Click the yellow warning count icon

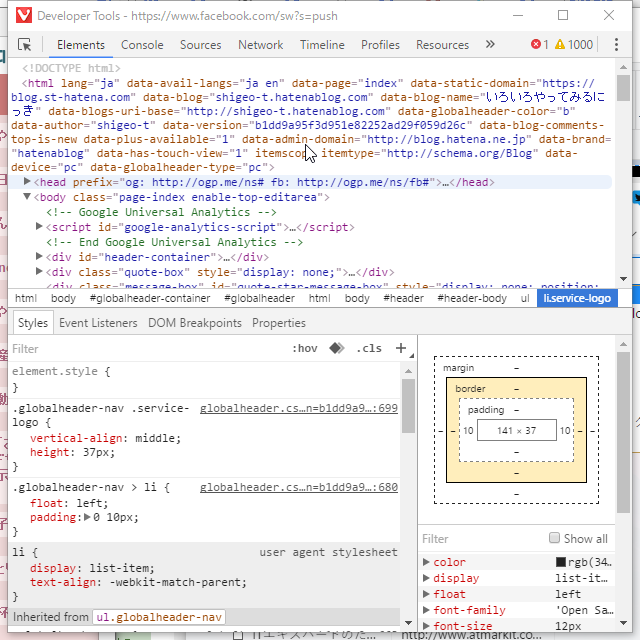pos(560,44)
